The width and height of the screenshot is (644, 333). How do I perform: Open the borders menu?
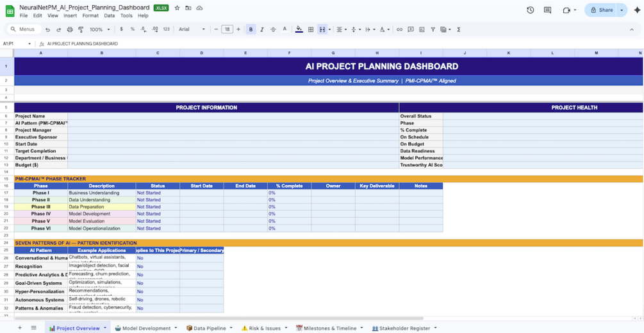pyautogui.click(x=311, y=30)
